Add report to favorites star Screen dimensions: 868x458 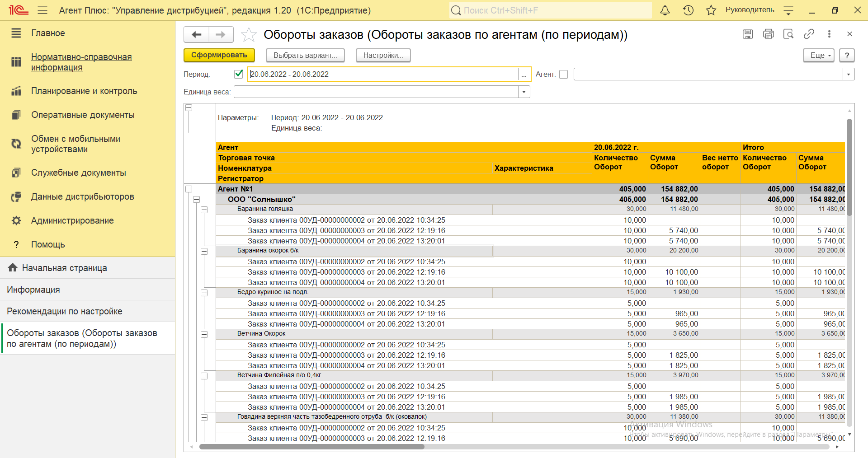[x=249, y=35]
